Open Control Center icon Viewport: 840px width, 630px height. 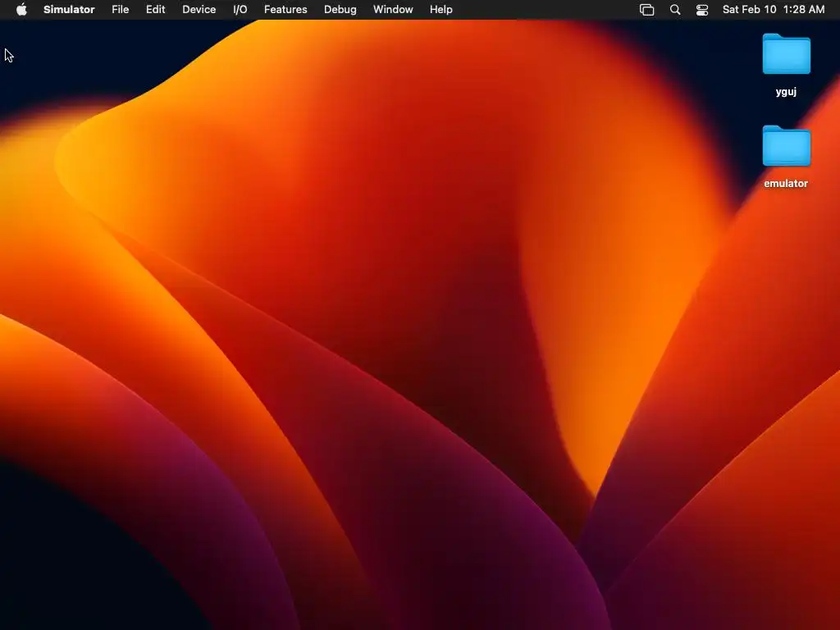point(702,10)
